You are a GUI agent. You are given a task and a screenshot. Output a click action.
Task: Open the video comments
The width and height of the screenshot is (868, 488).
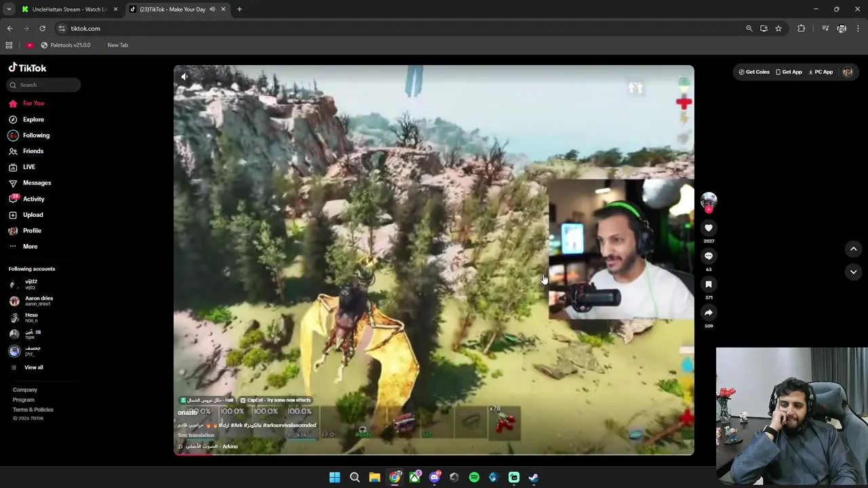point(709,256)
